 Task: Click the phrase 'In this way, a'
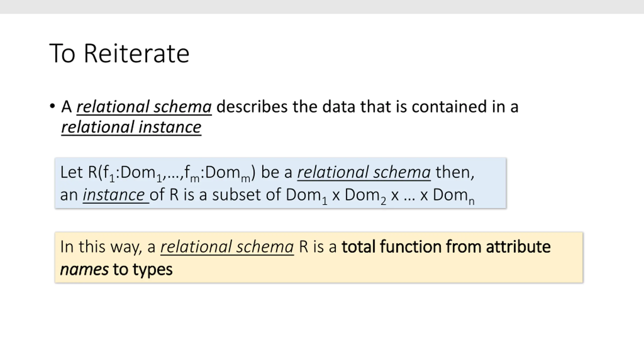[x=108, y=247]
